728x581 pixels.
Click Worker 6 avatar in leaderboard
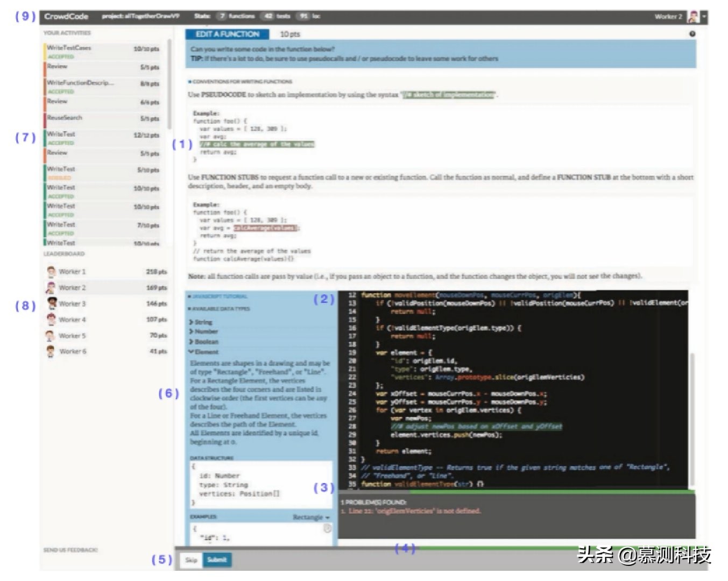51,351
